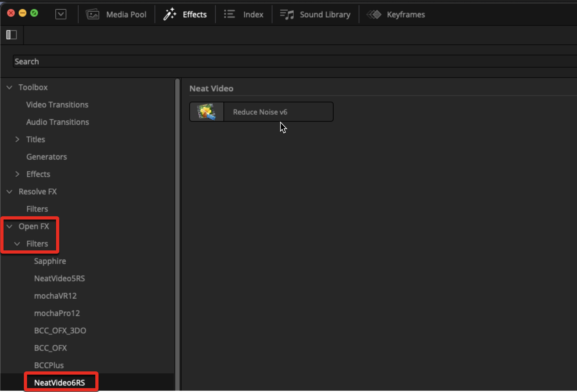Expand the Titles category
Image resolution: width=577 pixels, height=392 pixels.
point(17,139)
